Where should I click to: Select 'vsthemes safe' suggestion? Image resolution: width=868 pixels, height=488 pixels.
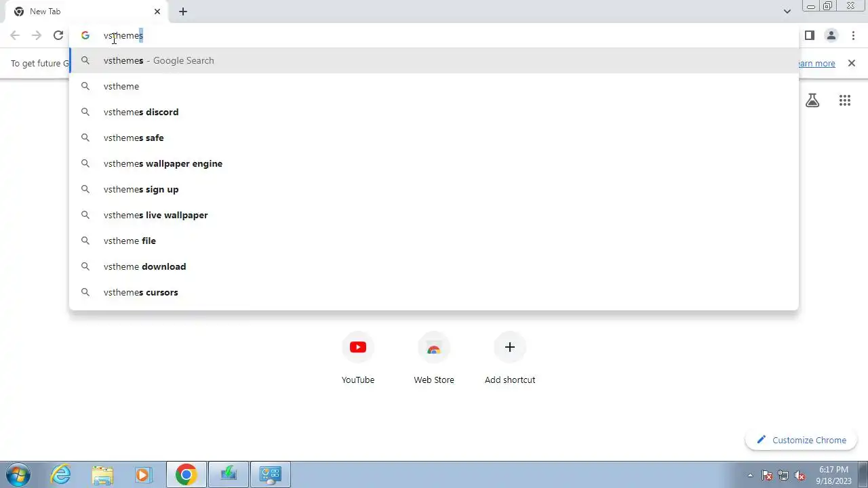pyautogui.click(x=434, y=138)
